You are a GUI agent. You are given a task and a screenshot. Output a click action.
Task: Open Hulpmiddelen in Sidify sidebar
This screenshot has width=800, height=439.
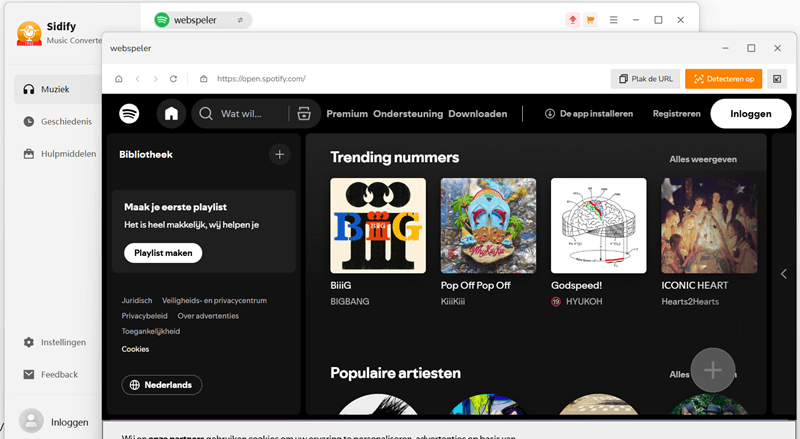coord(58,154)
